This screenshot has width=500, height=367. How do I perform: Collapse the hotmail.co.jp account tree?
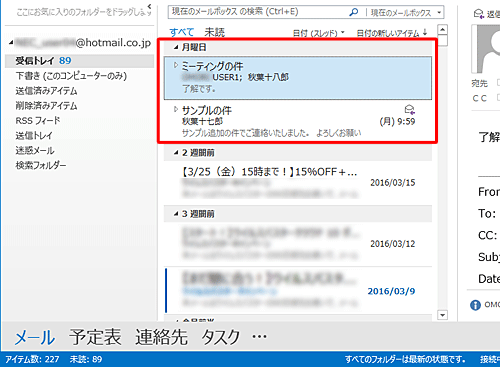pos(11,42)
